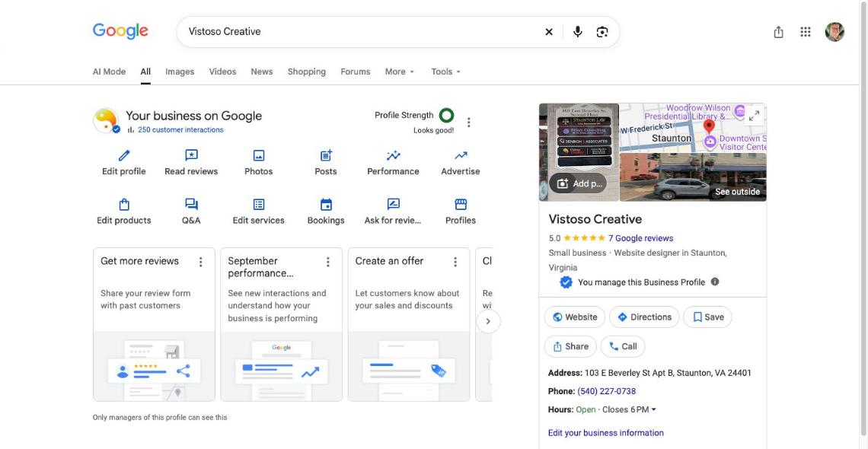Click the Call button
Image resolution: width=868 pixels, height=449 pixels.
coord(623,347)
